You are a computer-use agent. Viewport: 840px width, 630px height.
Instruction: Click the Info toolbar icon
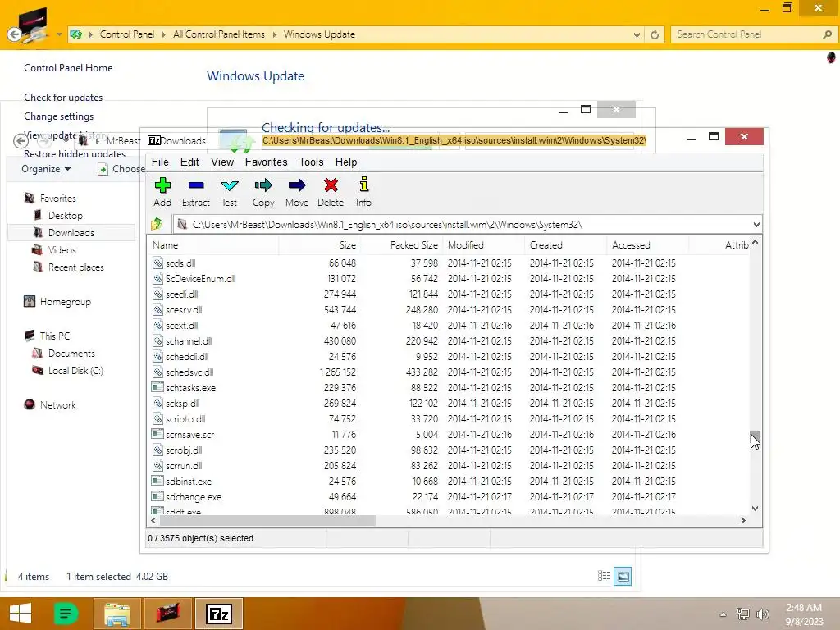tap(363, 185)
